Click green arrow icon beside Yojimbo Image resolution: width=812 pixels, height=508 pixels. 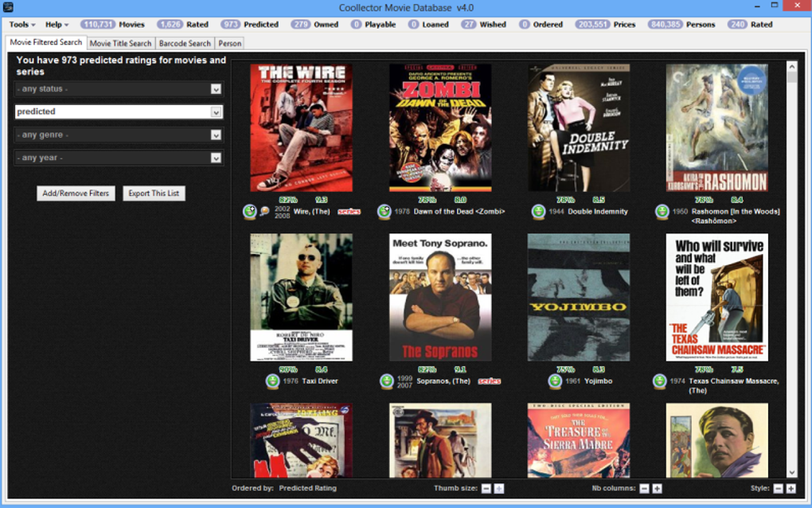point(555,381)
